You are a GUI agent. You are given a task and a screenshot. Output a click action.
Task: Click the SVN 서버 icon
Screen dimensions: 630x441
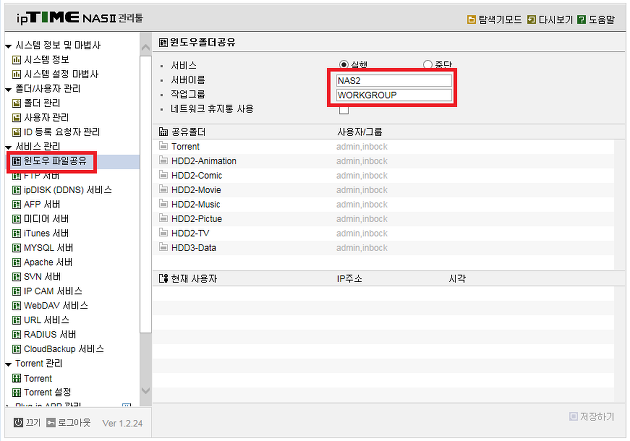tap(16, 277)
